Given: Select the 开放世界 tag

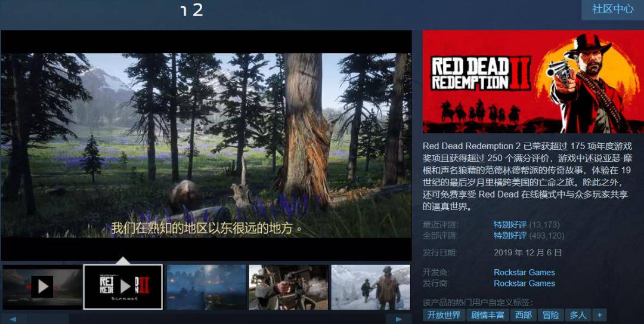Looking at the screenshot, I should (x=444, y=316).
